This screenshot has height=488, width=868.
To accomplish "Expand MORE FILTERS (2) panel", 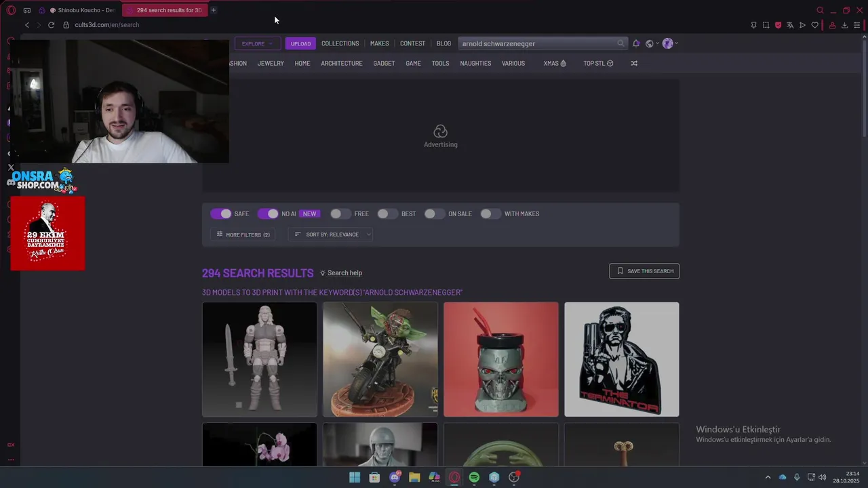I will [243, 235].
